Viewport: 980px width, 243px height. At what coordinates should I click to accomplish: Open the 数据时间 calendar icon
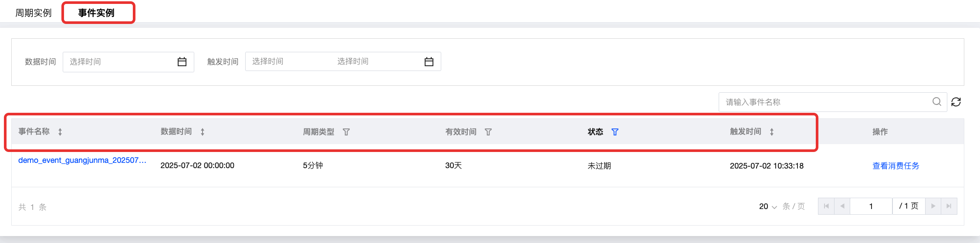coord(182,62)
